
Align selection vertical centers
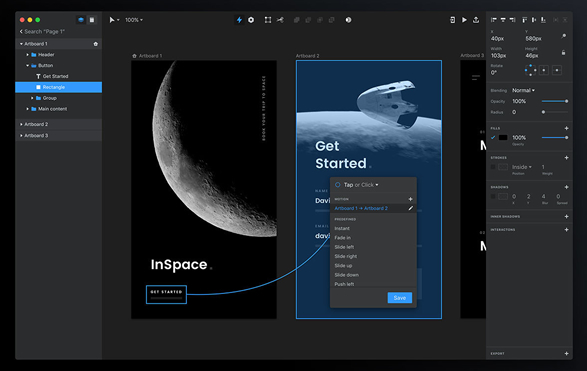click(534, 20)
